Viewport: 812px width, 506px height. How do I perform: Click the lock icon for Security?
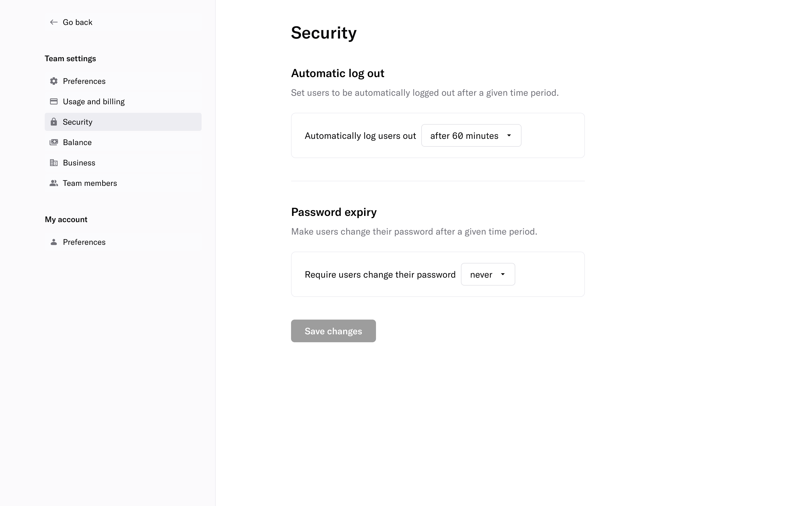coord(54,122)
